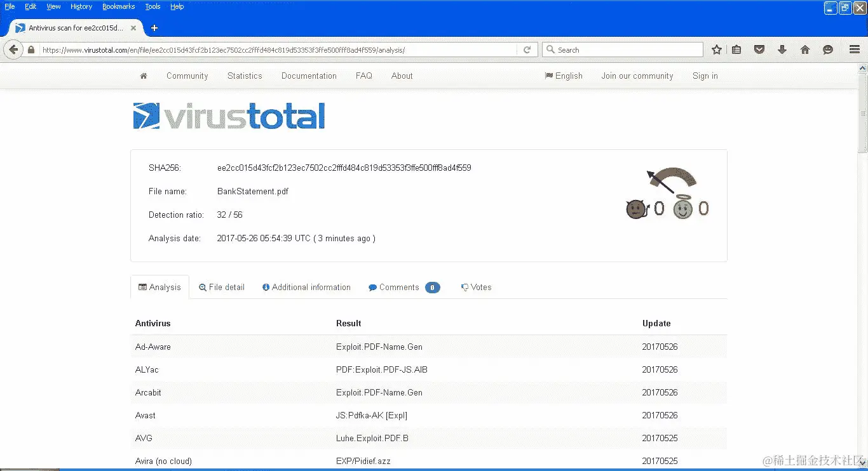Viewport: 868px width, 471px height.
Task: Open the Documentation link
Action: 309,76
